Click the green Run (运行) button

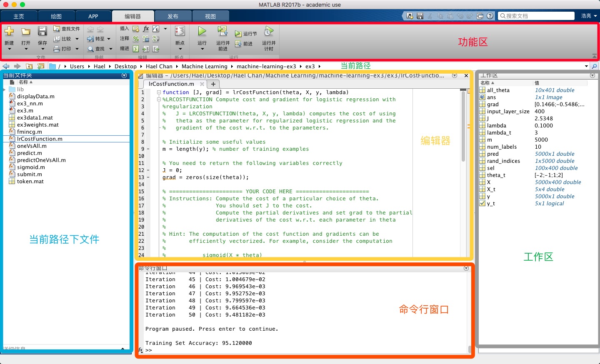coord(202,31)
